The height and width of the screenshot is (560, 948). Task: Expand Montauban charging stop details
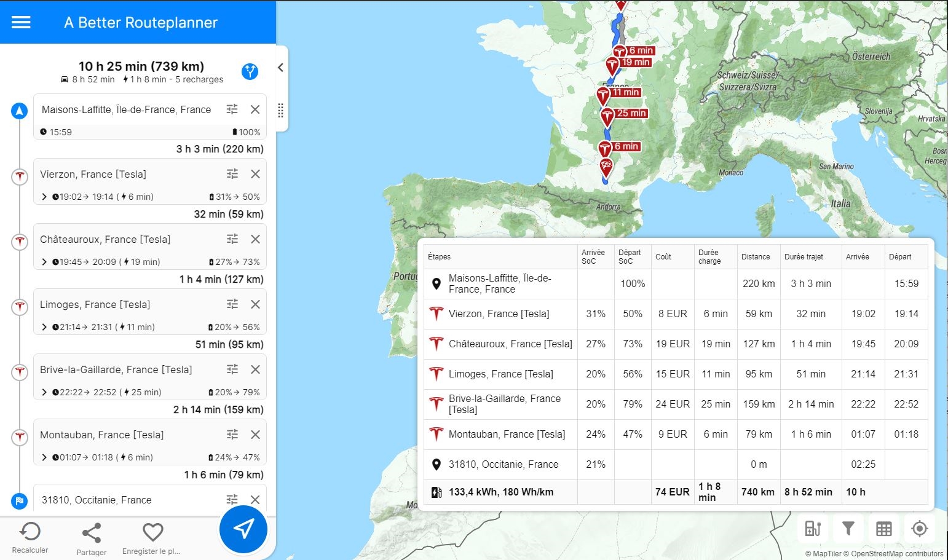pyautogui.click(x=44, y=457)
